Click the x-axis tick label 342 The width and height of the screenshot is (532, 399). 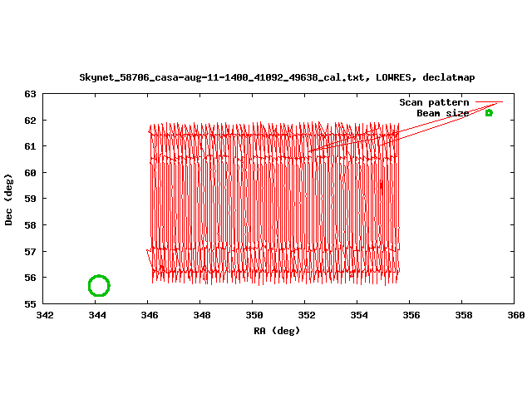pos(45,315)
